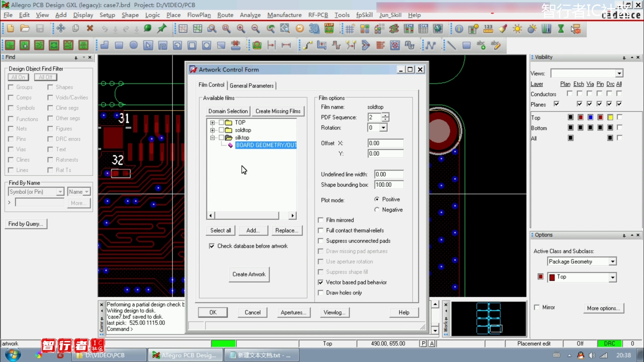The width and height of the screenshot is (644, 362).
Task: Select Negative plot mode radio button
Action: (377, 210)
